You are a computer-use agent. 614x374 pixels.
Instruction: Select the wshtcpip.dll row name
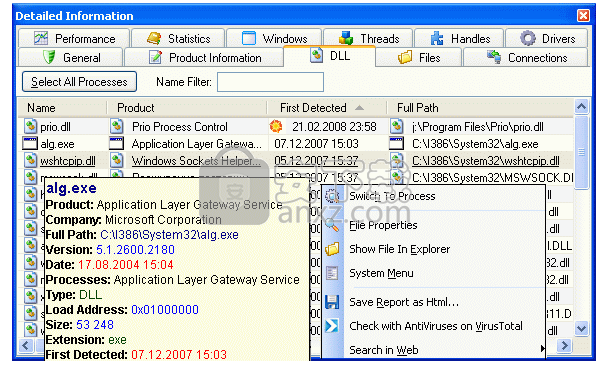tap(68, 161)
